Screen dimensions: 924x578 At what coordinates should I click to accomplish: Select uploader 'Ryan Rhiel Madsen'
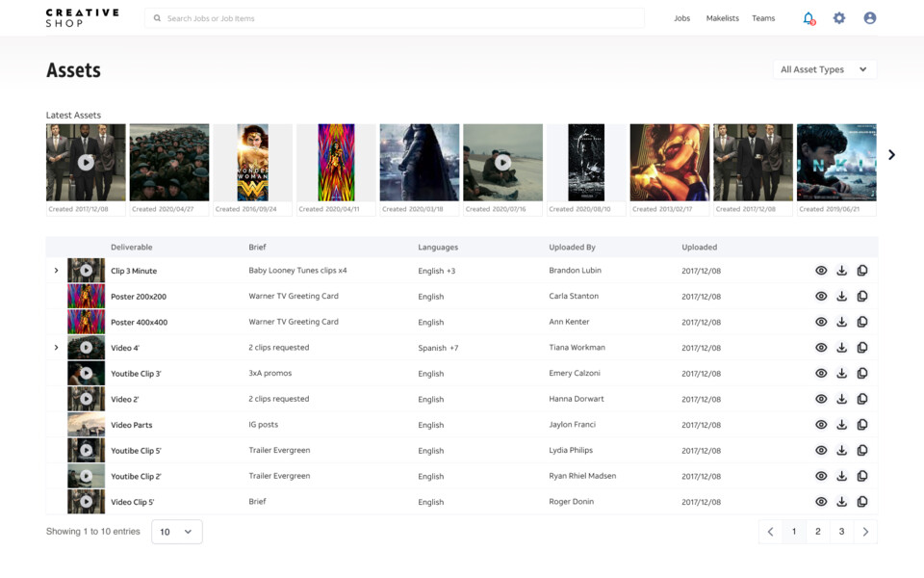(x=582, y=476)
